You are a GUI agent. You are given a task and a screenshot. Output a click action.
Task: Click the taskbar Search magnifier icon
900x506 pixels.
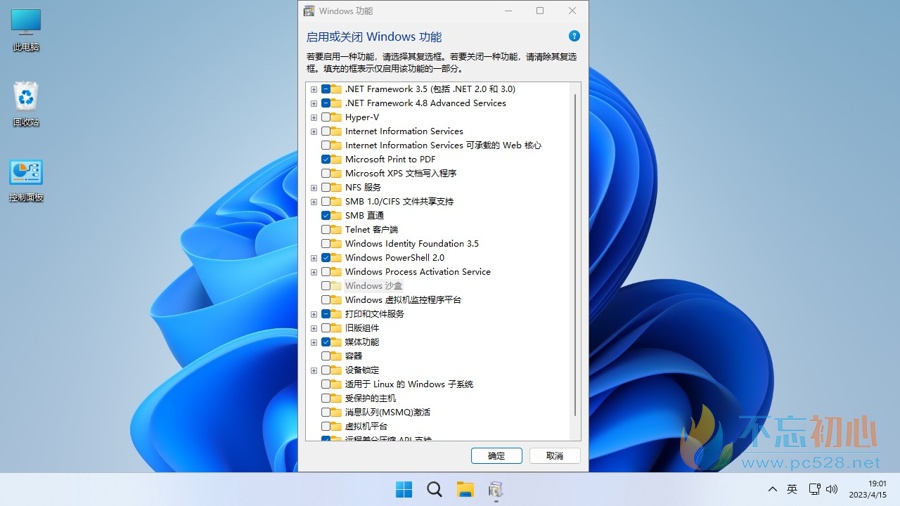434,489
